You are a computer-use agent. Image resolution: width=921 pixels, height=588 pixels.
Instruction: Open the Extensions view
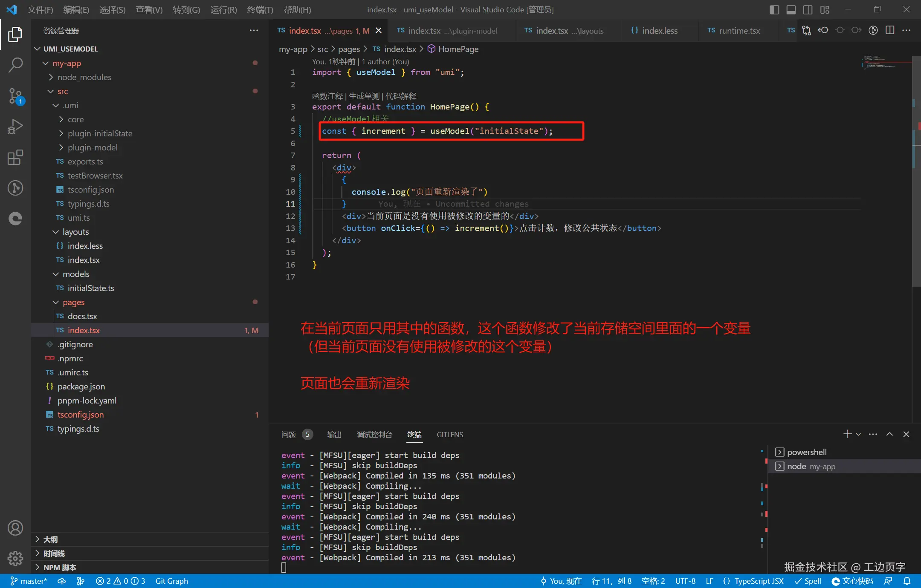pos(15,157)
